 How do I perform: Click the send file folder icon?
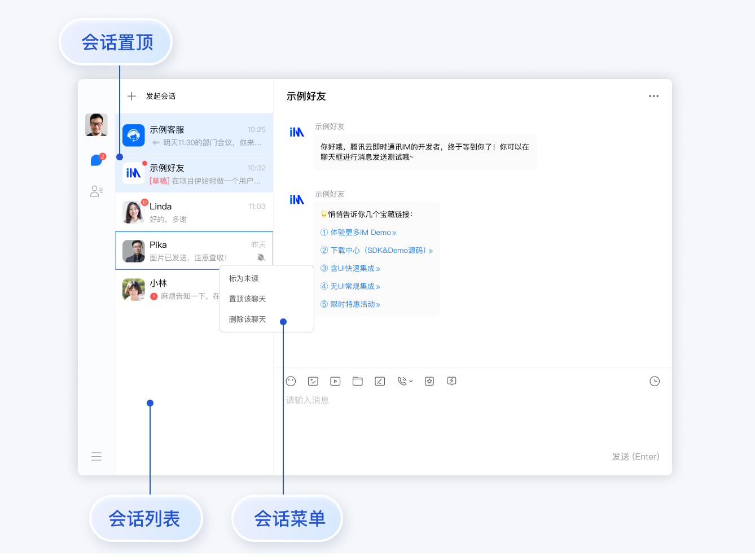pyautogui.click(x=357, y=381)
